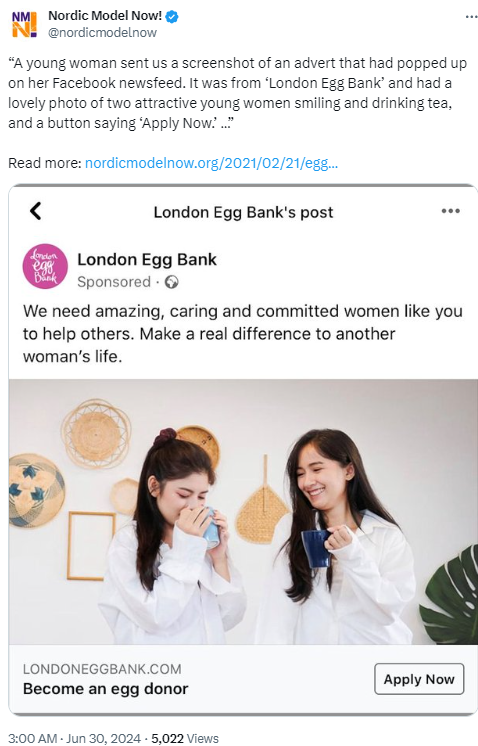Open the tweet's three-dot more menu
This screenshot has height=746, width=478.
pyautogui.click(x=471, y=17)
